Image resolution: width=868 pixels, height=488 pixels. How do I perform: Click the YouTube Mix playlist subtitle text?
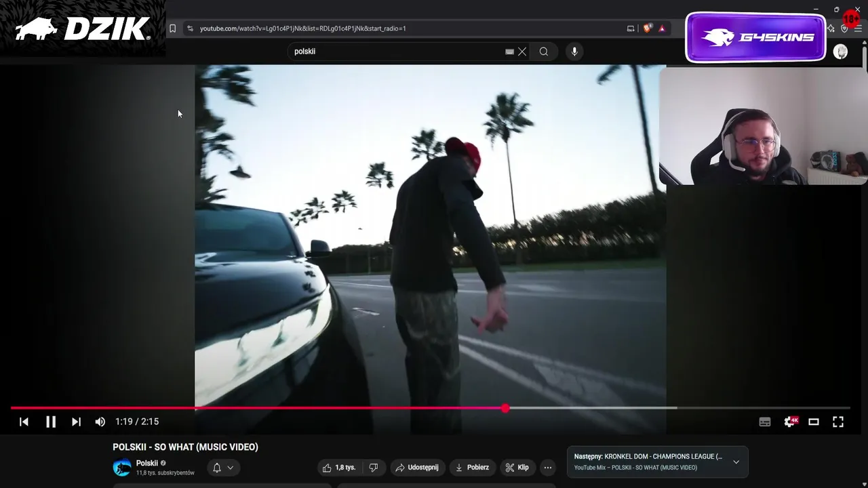click(635, 468)
